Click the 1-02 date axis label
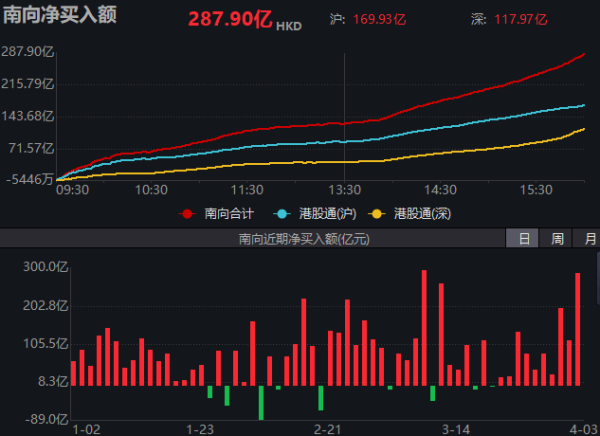This screenshot has width=600, height=436. pos(88,428)
